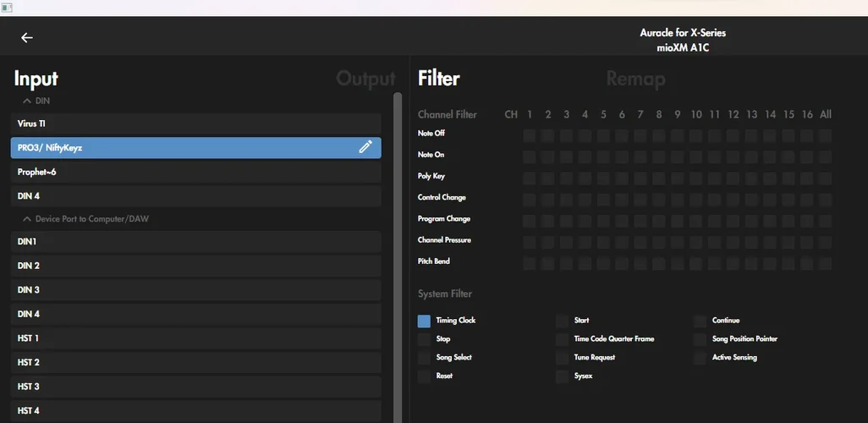Enable the Song Position Pointer checkbox
Image resolution: width=868 pixels, height=423 pixels.
click(700, 339)
